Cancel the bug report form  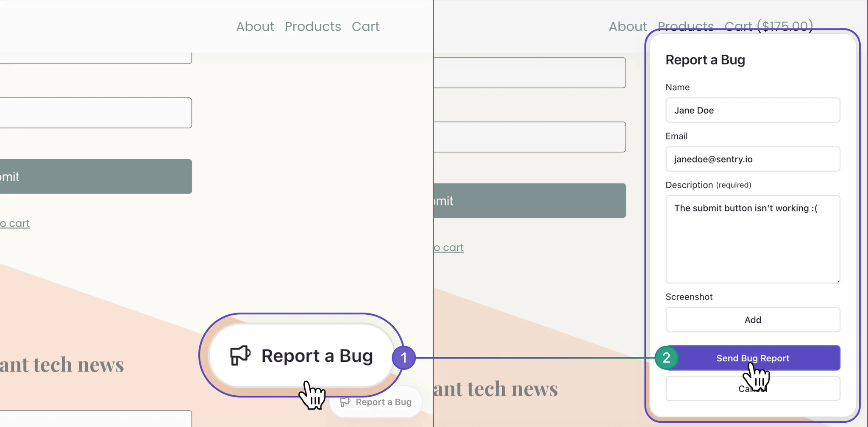753,388
